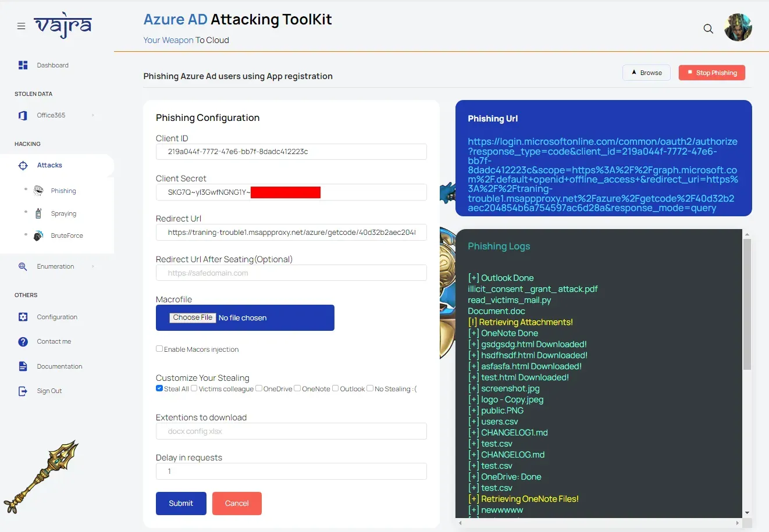Focus Redirect Url After Seating field
This screenshot has height=532, width=769.
[x=291, y=273]
